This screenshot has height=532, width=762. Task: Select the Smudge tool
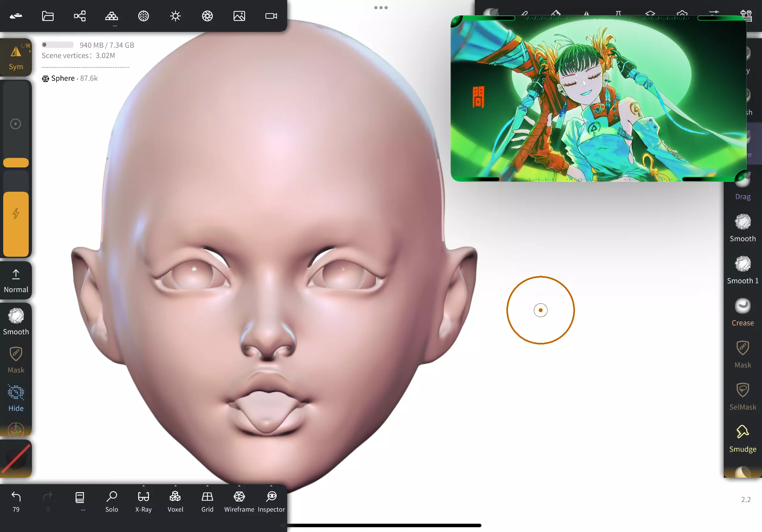743,439
